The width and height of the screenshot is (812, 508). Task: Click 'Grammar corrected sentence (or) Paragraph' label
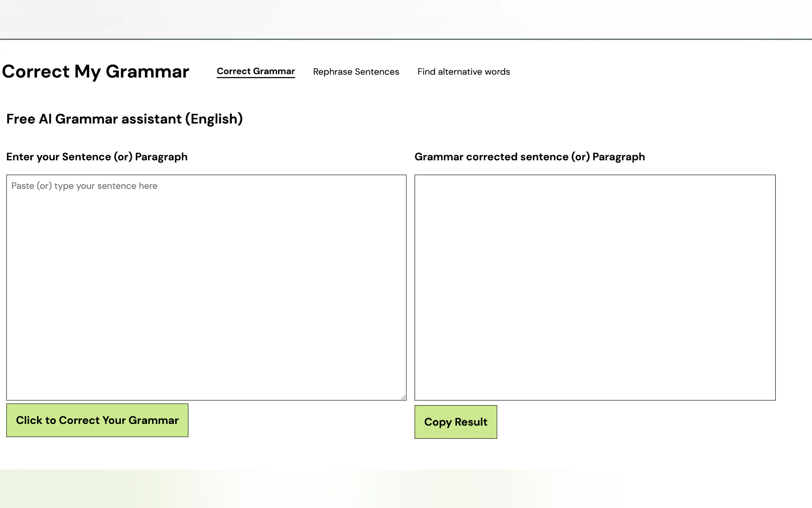click(529, 157)
